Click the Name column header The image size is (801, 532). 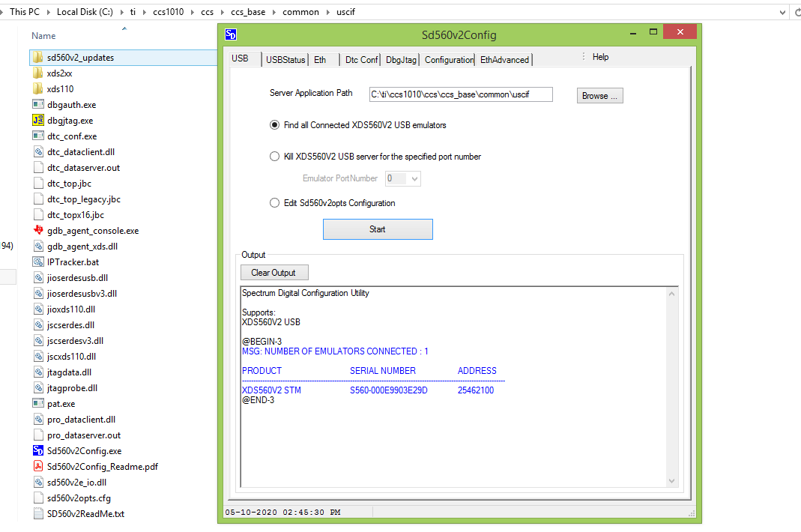(43, 36)
